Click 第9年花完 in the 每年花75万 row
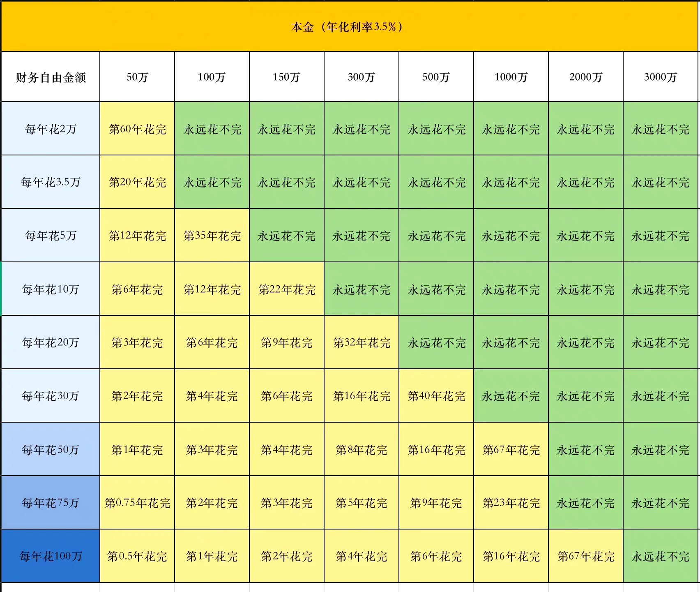Viewport: 700px width, 592px height. [x=436, y=503]
